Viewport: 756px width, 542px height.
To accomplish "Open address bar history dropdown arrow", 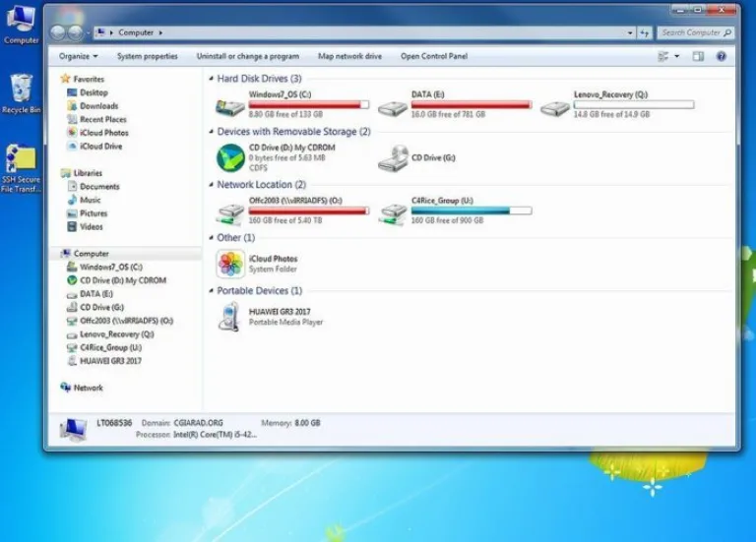I will [x=630, y=32].
